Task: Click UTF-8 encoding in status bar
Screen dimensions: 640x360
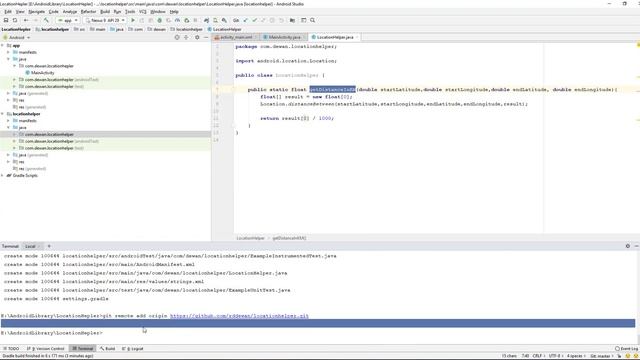Action: click(x=555, y=356)
